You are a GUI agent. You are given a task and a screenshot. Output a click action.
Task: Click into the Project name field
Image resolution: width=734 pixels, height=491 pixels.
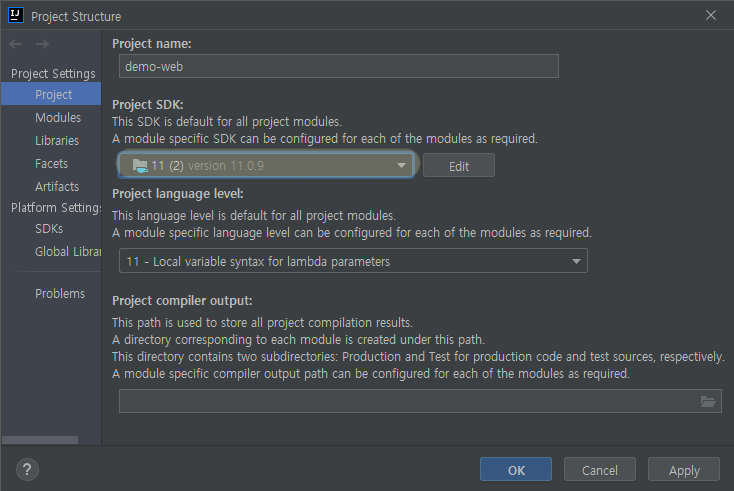click(338, 66)
